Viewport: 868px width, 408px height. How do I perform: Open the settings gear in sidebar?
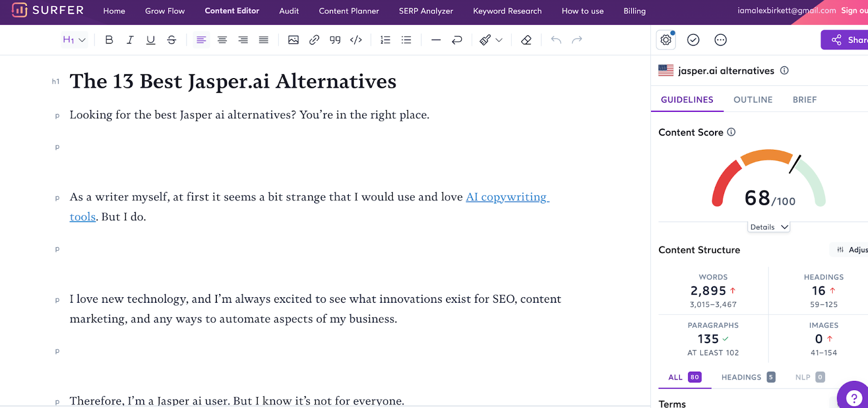(666, 40)
